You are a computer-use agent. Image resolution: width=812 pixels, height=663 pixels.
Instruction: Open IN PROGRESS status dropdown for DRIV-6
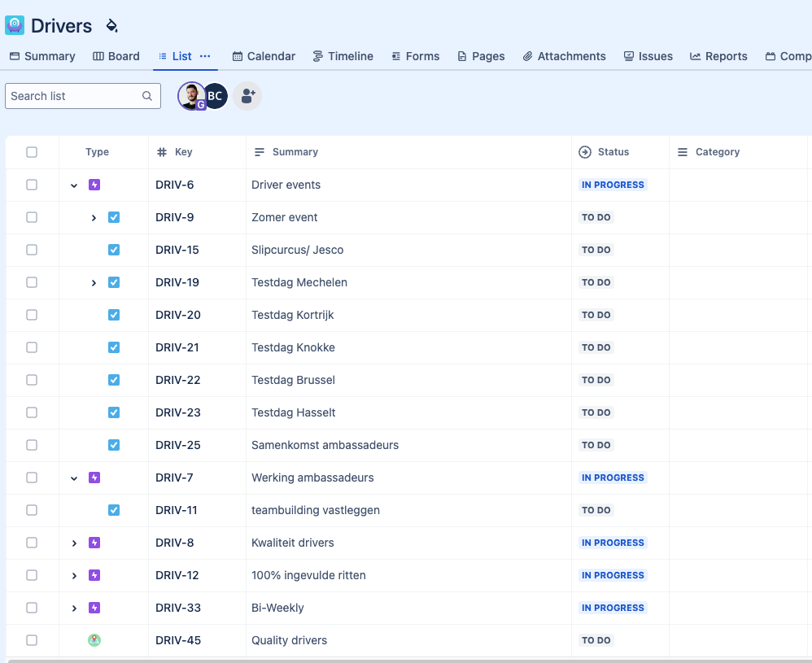pyautogui.click(x=613, y=185)
